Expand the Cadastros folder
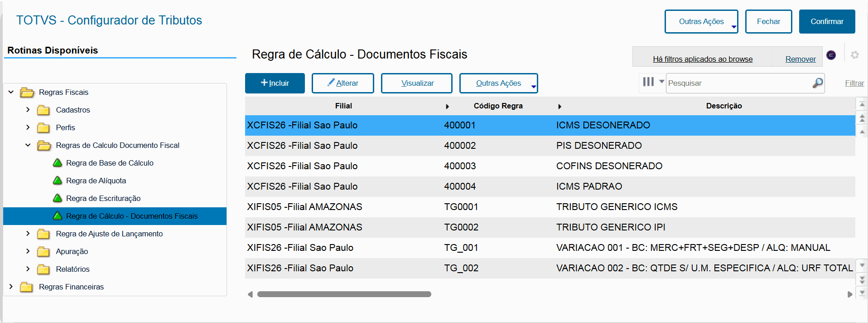Image resolution: width=868 pixels, height=323 pixels. pyautogui.click(x=28, y=110)
